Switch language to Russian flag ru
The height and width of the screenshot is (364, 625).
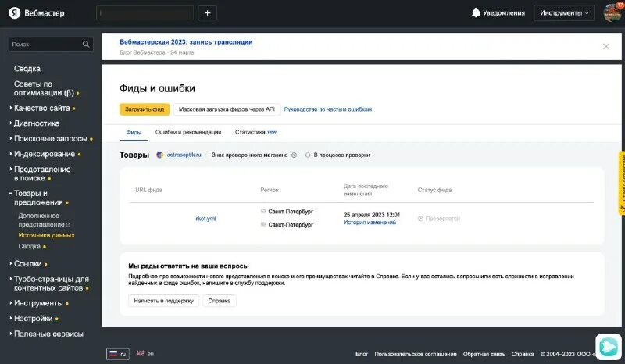point(118,354)
